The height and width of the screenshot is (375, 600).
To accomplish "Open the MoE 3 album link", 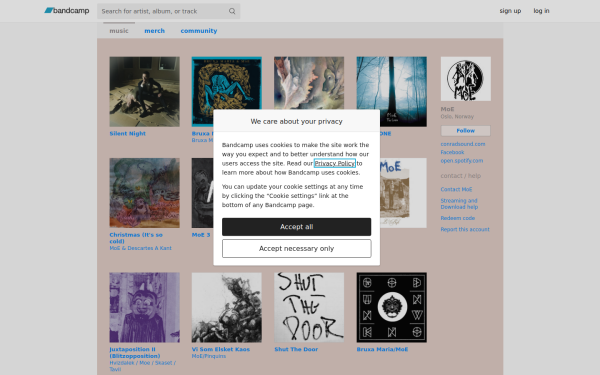I will coord(201,235).
